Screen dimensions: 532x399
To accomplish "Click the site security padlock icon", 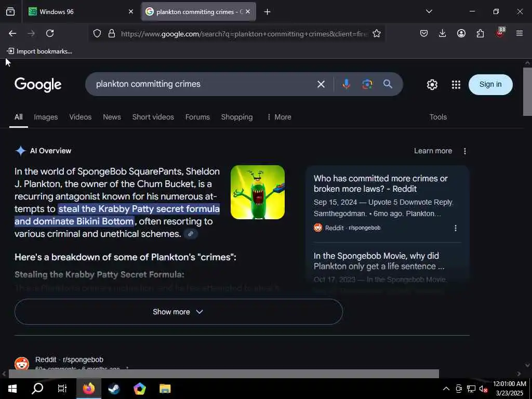I will pos(112,34).
